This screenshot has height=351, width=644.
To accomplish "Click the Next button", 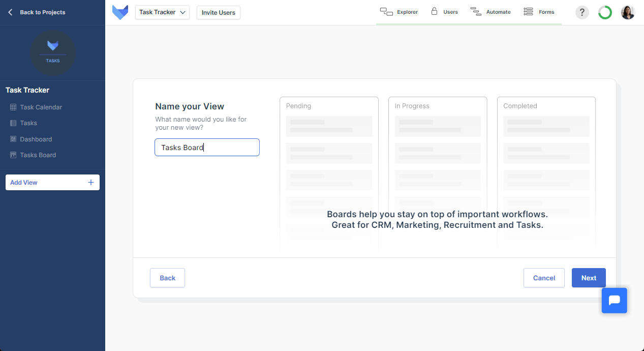I will [x=589, y=278].
